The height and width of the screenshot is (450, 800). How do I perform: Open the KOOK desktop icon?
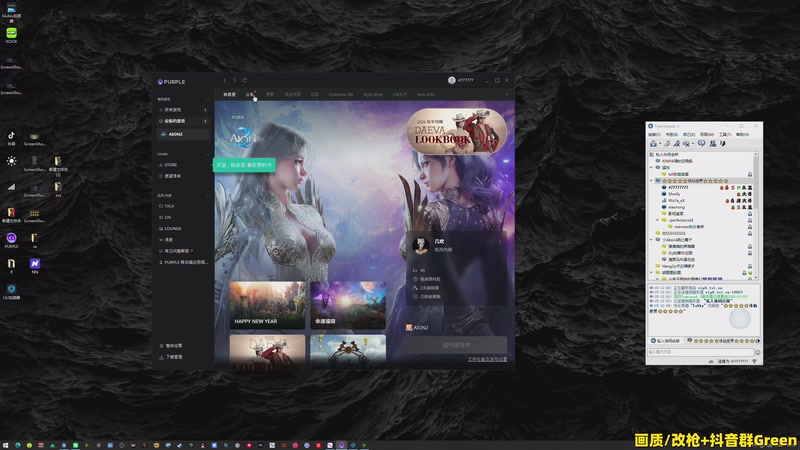[11, 35]
